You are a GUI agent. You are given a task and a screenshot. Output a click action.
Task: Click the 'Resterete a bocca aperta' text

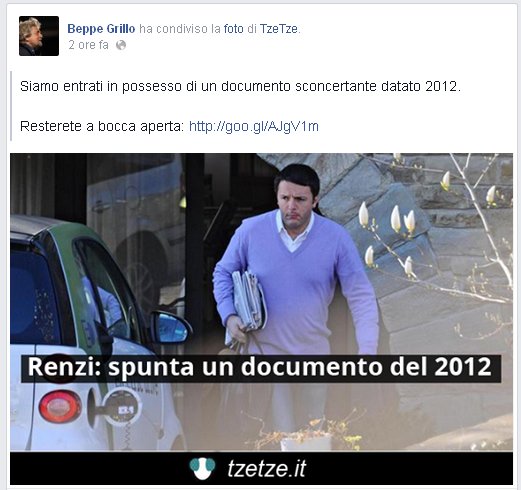click(102, 126)
